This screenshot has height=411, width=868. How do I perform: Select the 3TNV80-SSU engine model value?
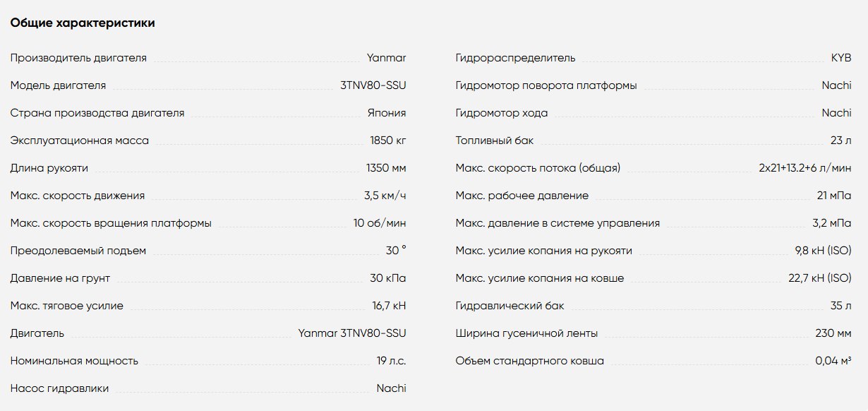click(x=373, y=85)
